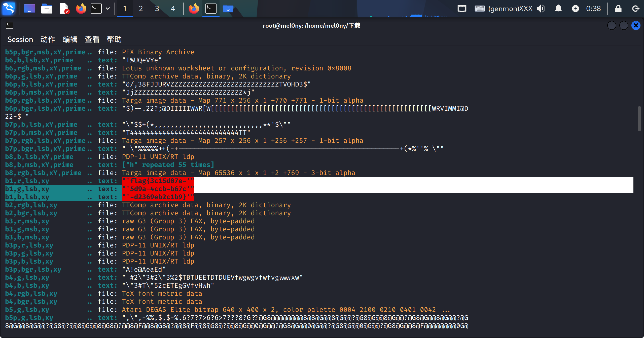
Task: Click the highlighted flag{3c15d07e- text
Action: pyautogui.click(x=158, y=181)
